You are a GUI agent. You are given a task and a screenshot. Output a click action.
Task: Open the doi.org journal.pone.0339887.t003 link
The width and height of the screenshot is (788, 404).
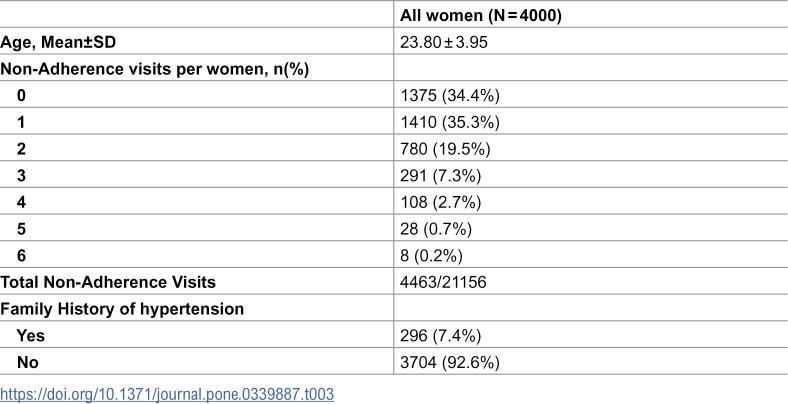pos(167,394)
